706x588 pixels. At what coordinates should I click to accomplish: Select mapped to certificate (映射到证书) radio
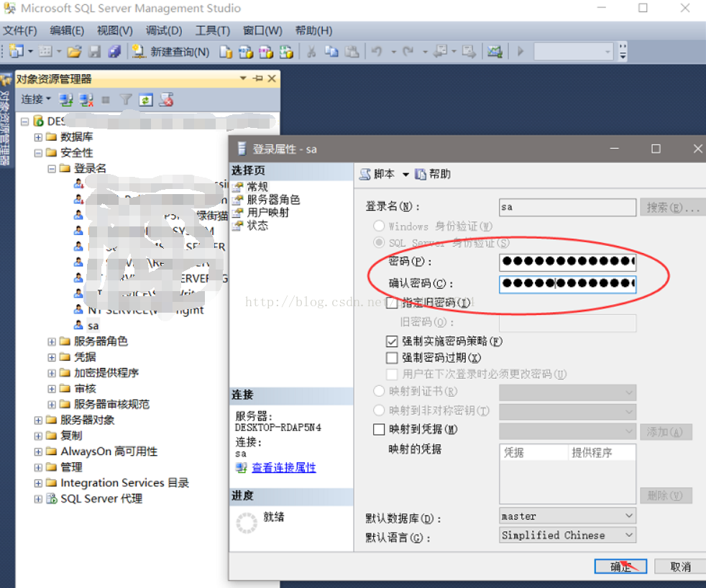coord(379,391)
